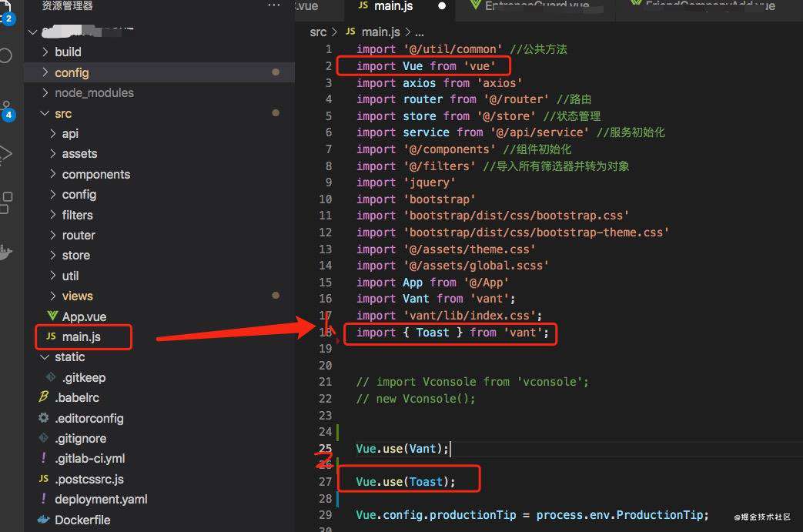Place cursor on 'import Vue from vue' line
The image size is (803, 532).
tap(426, 66)
